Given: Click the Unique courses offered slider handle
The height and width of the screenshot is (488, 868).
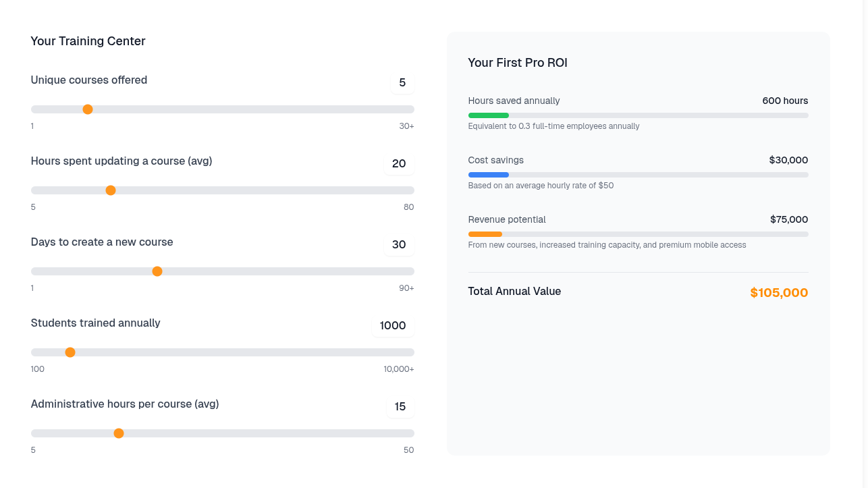Looking at the screenshot, I should [x=88, y=109].
